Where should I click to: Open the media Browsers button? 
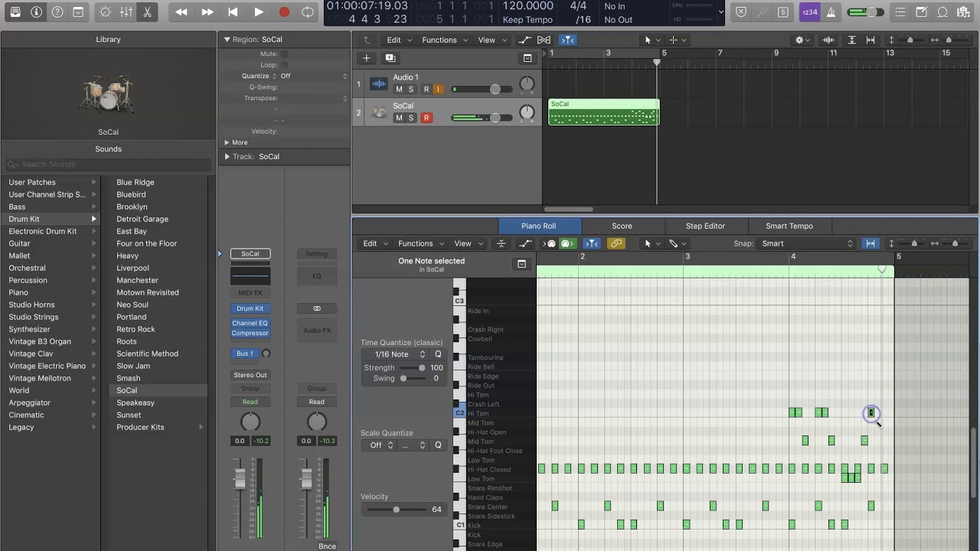coord(965,12)
